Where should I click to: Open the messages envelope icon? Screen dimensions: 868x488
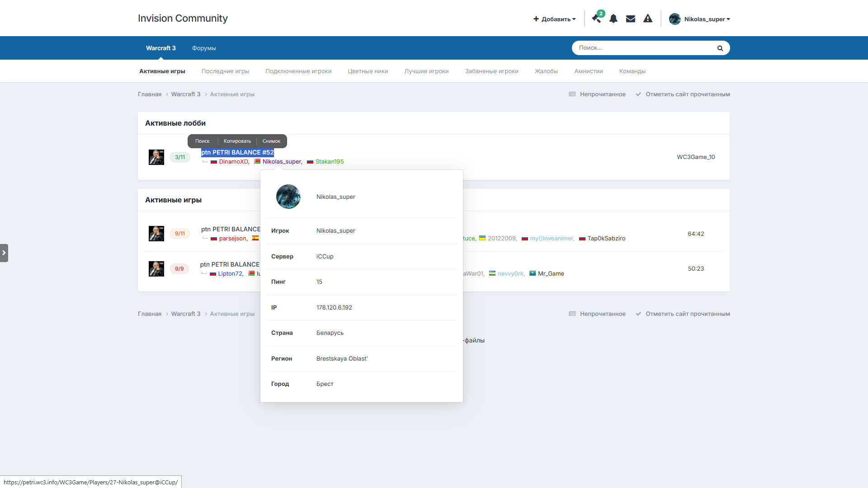[631, 19]
